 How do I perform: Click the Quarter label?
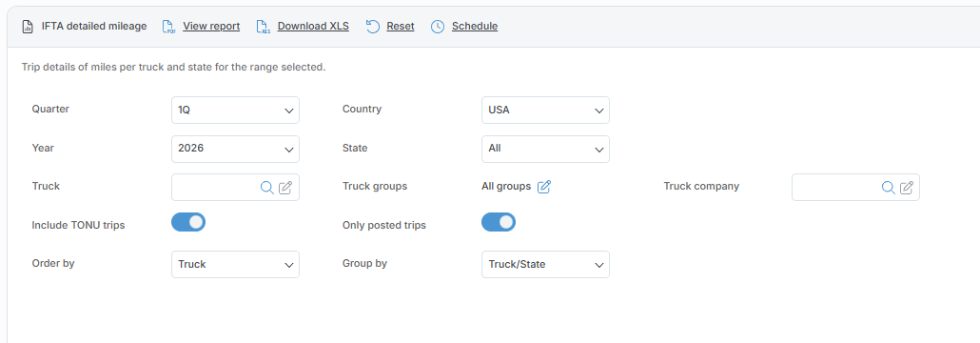[50, 109]
